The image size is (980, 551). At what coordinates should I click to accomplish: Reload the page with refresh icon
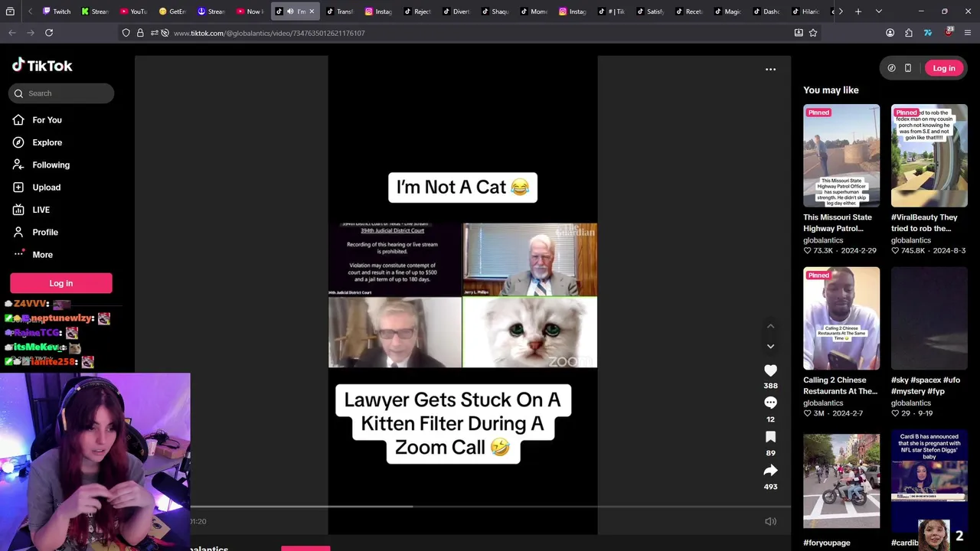pyautogui.click(x=49, y=33)
